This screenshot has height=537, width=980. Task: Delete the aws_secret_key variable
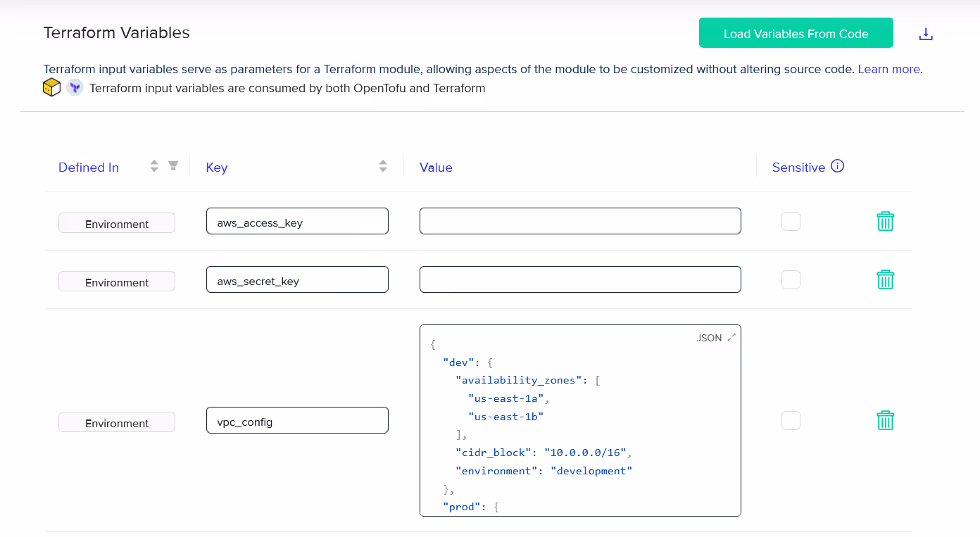point(885,279)
